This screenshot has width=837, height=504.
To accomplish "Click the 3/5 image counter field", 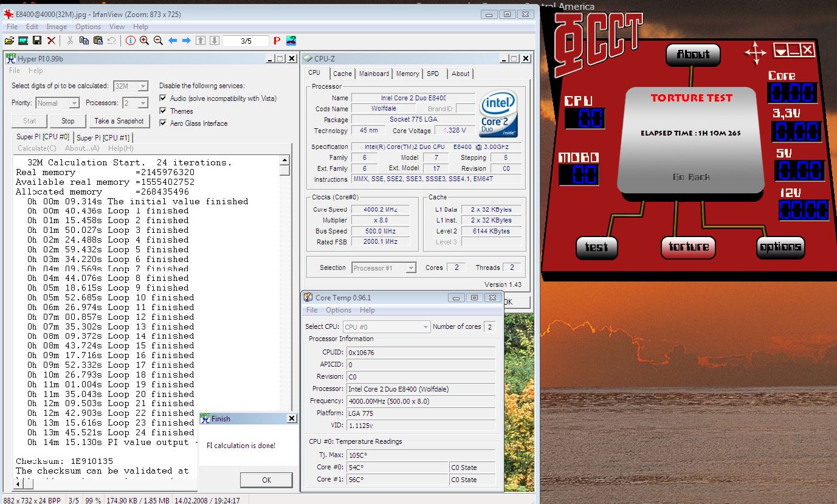I will pos(246,41).
